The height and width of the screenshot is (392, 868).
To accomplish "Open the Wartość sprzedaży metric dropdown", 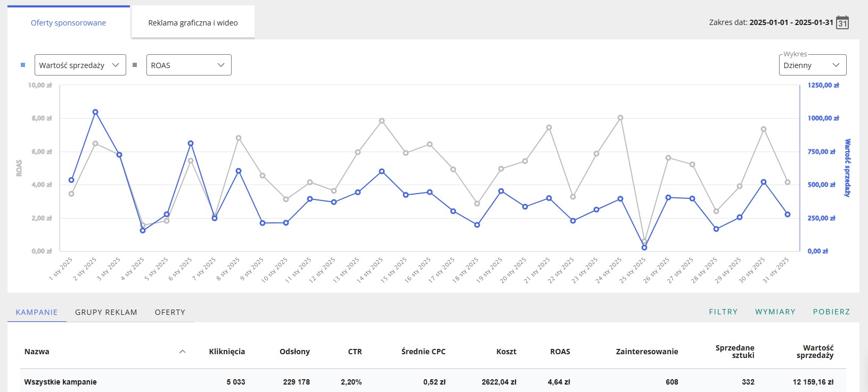I will [x=80, y=65].
